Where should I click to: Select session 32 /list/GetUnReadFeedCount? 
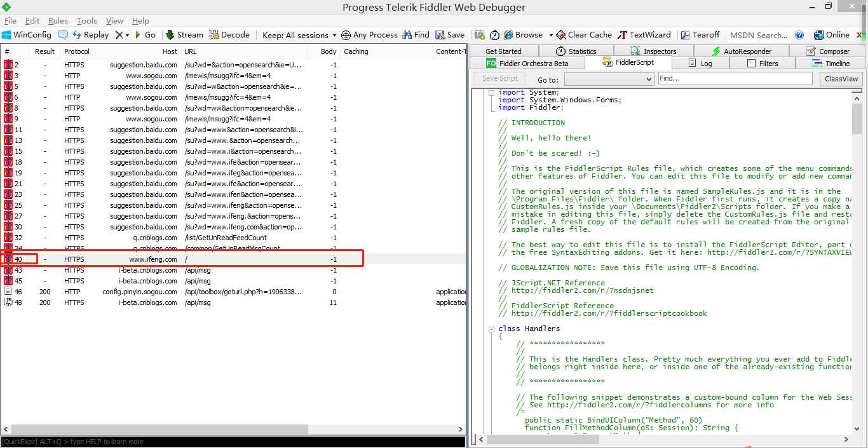pyautogui.click(x=233, y=238)
